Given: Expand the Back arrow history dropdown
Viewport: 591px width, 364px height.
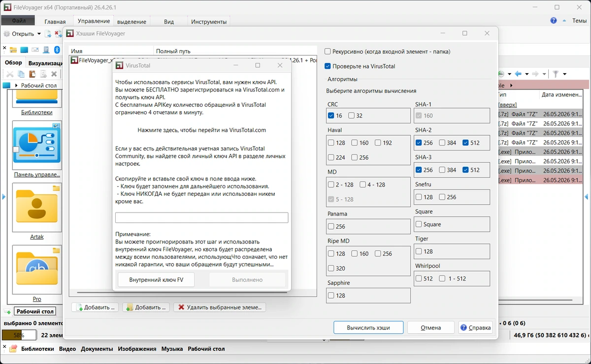Looking at the screenshot, I should point(526,74).
